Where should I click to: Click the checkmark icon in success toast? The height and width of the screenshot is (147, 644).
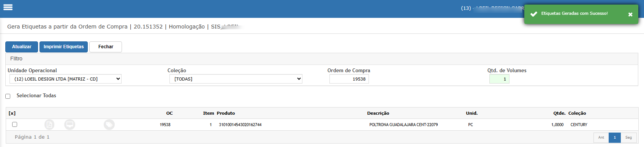coord(534,14)
